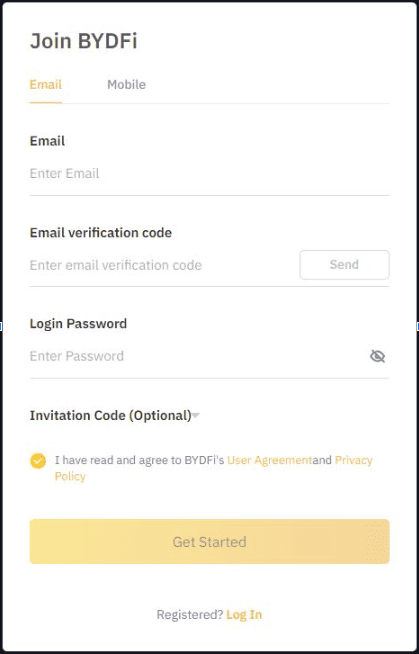Click the bold Email field label
The image size is (419, 654).
[47, 141]
